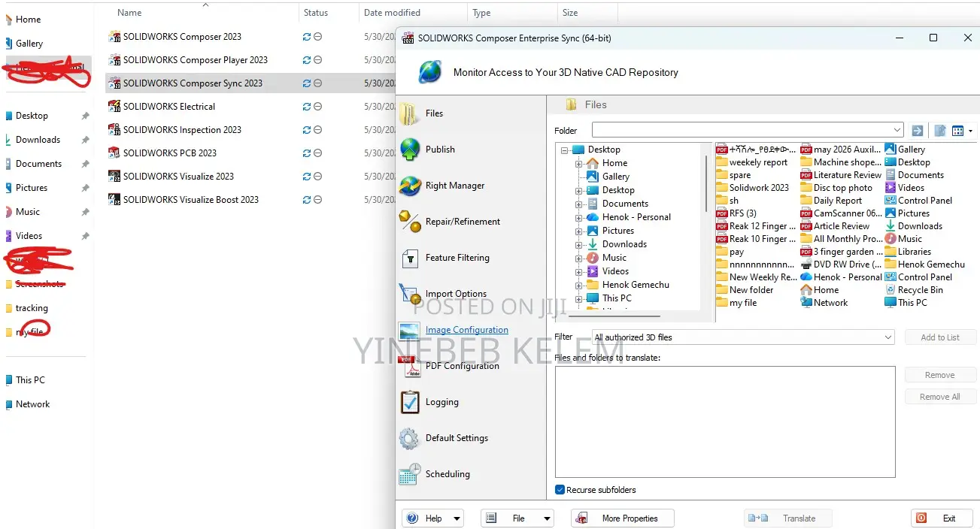The height and width of the screenshot is (529, 980).
Task: Select the Repair/Refinement icon
Action: pyautogui.click(x=410, y=222)
